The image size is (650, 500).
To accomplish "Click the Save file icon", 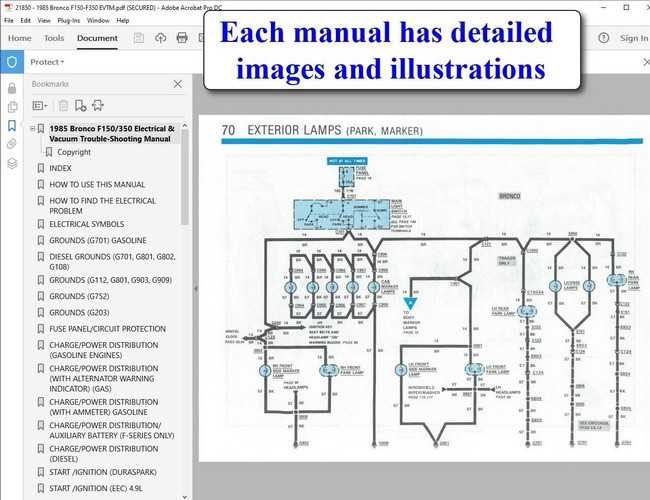I will pyautogui.click(x=139, y=38).
